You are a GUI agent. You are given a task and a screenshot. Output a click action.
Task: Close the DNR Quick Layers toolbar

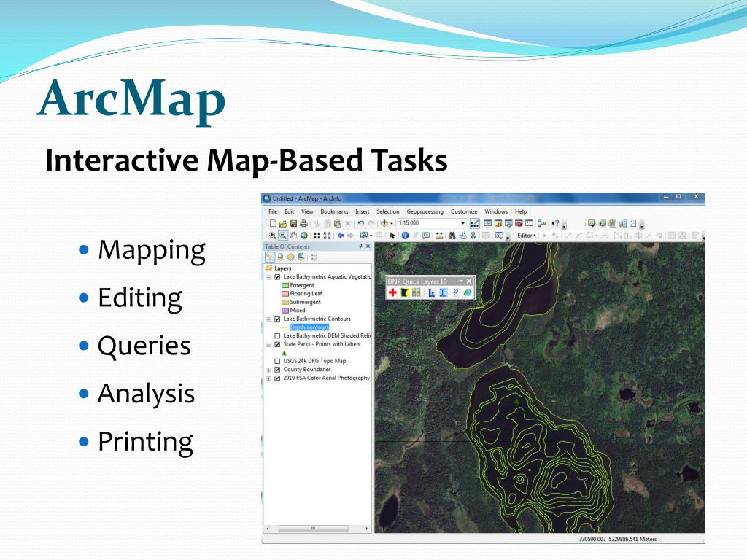[469, 281]
